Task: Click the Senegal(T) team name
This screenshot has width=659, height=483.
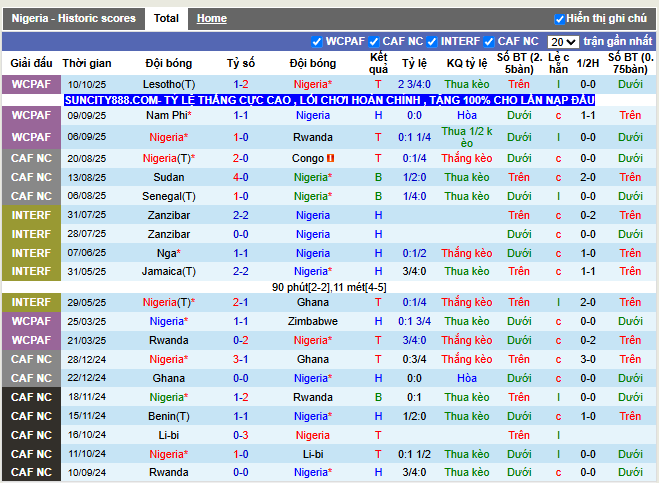Action: coord(169,197)
